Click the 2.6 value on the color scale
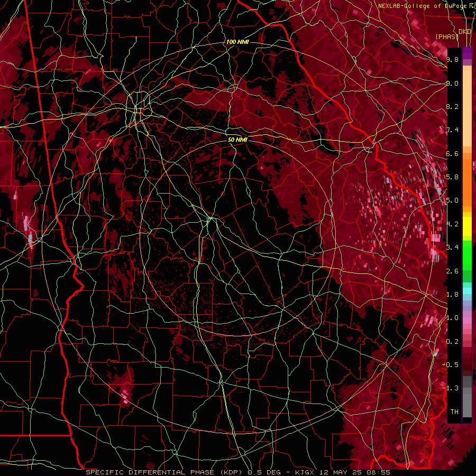The image size is (476, 476). [452, 271]
